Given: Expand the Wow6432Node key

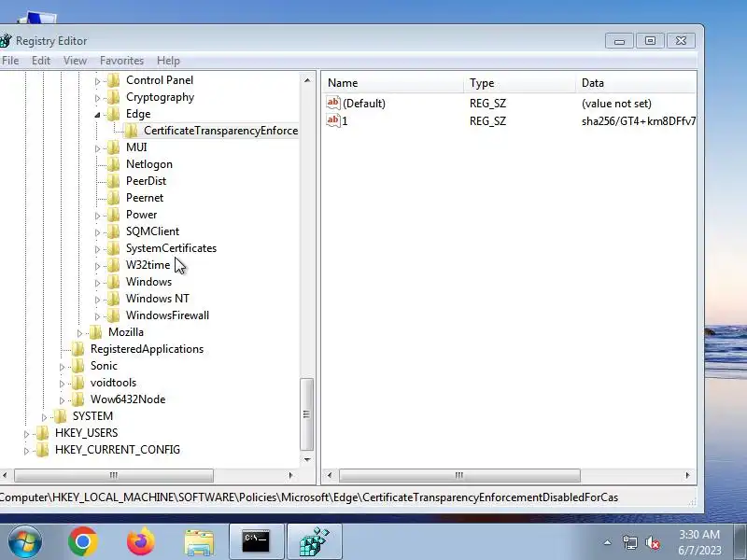Looking at the screenshot, I should (x=62, y=400).
